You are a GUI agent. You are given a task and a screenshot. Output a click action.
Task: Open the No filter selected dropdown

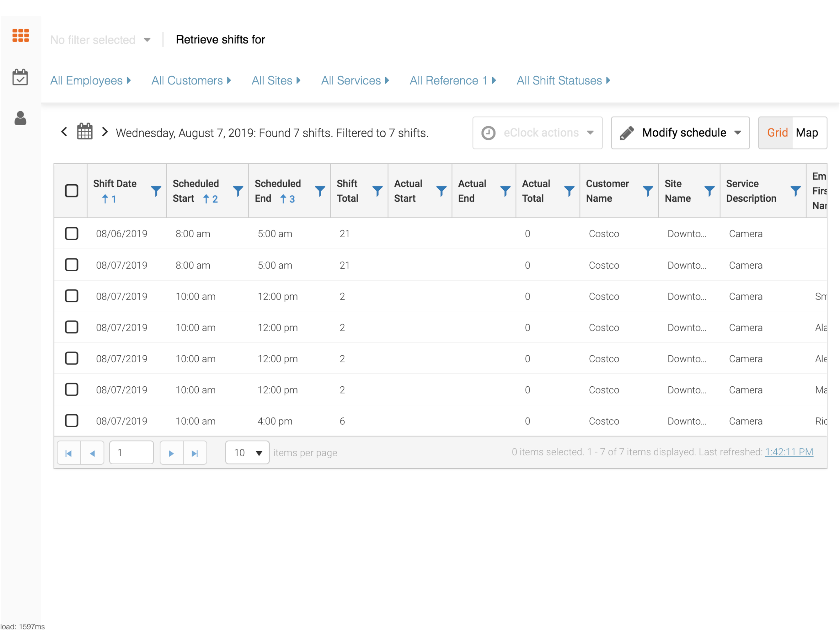pyautogui.click(x=101, y=39)
